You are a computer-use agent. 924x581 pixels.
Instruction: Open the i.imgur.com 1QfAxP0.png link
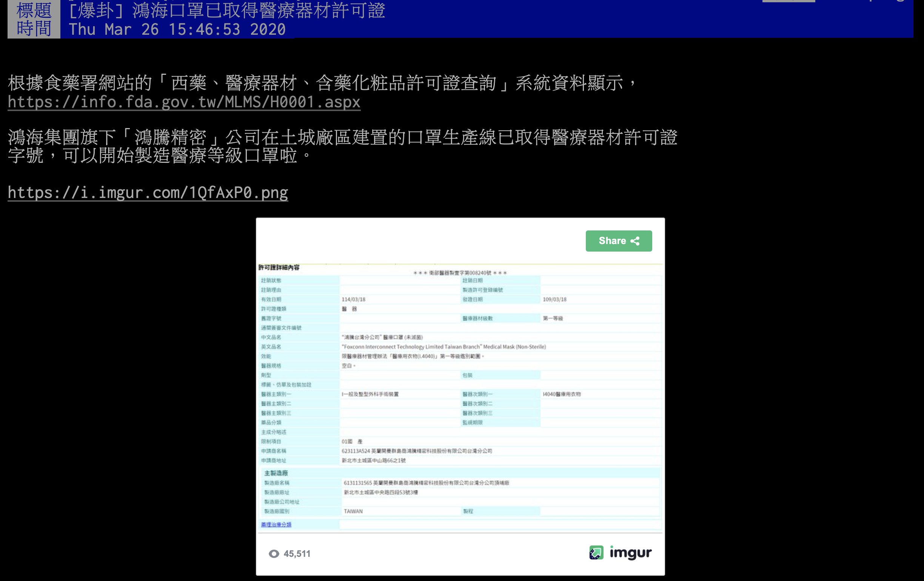pos(148,193)
